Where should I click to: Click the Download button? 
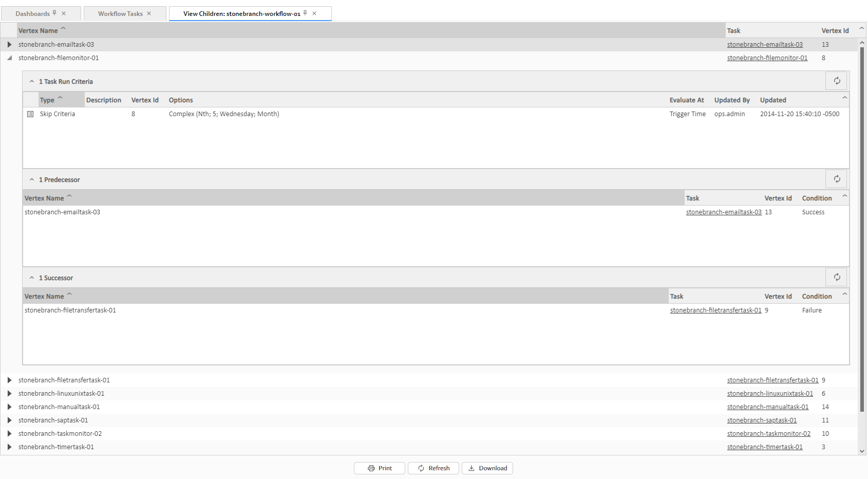[x=487, y=468]
